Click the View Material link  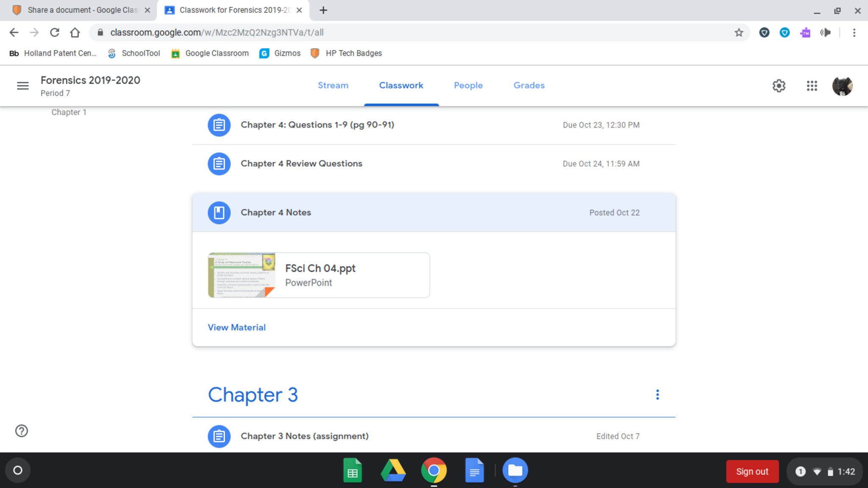coord(236,327)
